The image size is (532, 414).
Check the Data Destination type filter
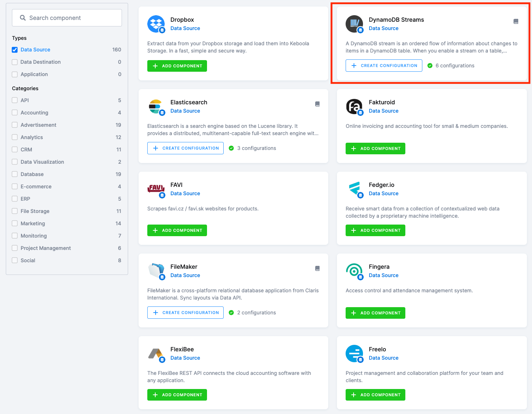coord(15,62)
